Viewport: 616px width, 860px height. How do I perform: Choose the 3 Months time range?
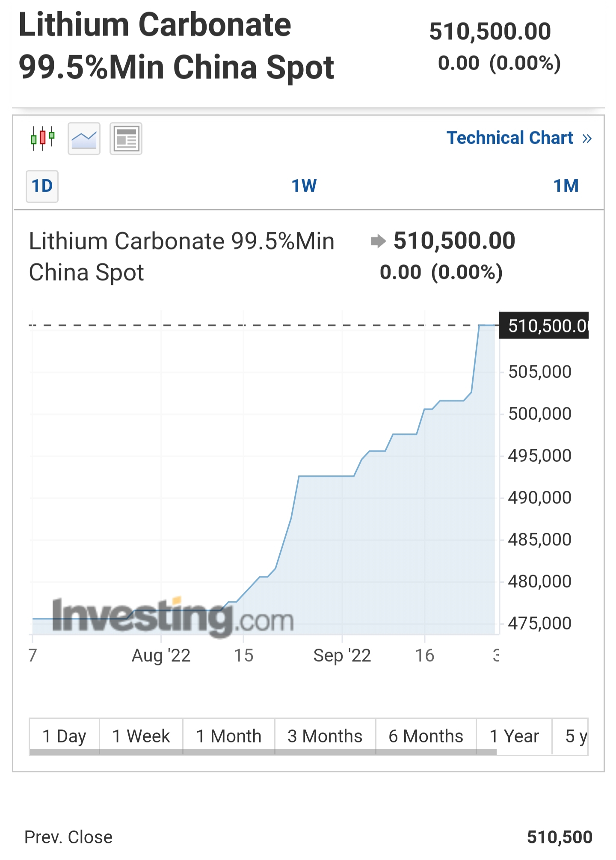click(325, 737)
